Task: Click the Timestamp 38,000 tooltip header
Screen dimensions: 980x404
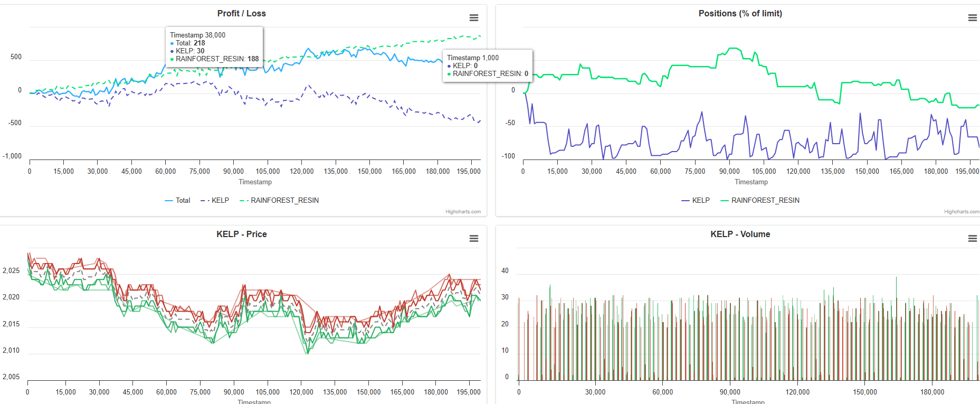Action: [x=197, y=35]
